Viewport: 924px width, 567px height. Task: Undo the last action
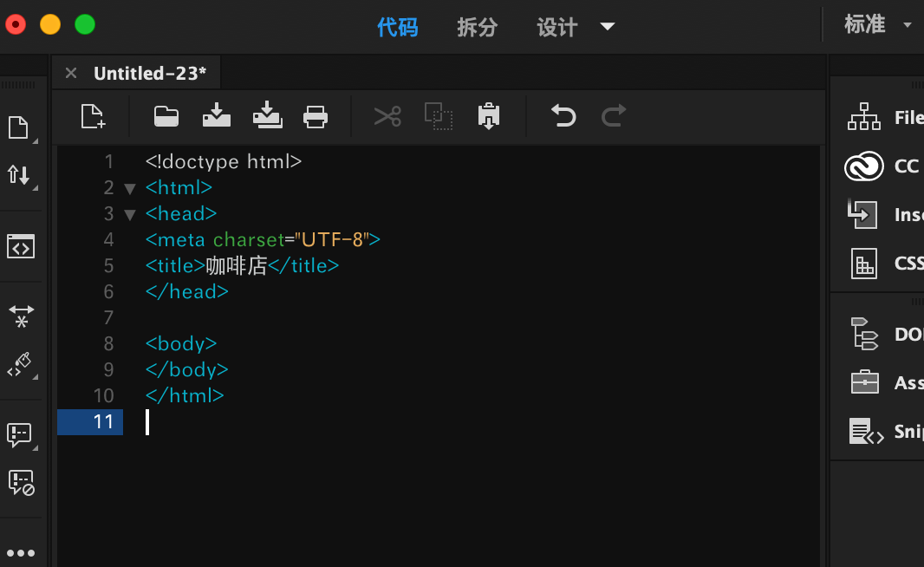(563, 115)
